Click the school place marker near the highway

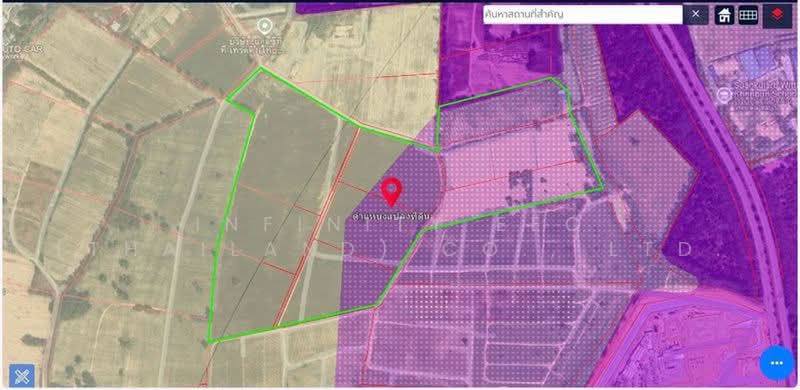[x=724, y=95]
